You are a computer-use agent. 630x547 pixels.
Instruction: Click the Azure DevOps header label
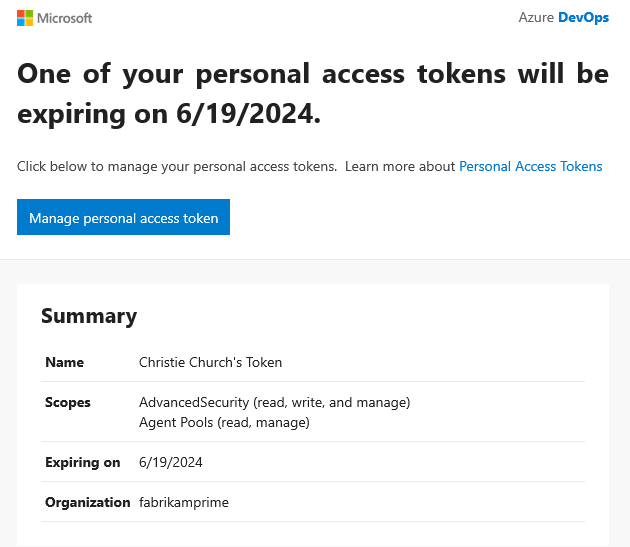tap(563, 18)
